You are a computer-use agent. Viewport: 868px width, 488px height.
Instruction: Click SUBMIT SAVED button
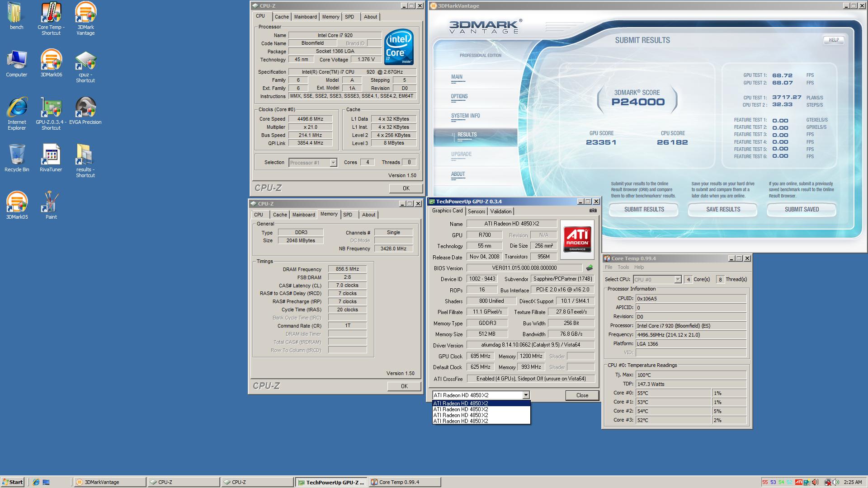pos(802,210)
